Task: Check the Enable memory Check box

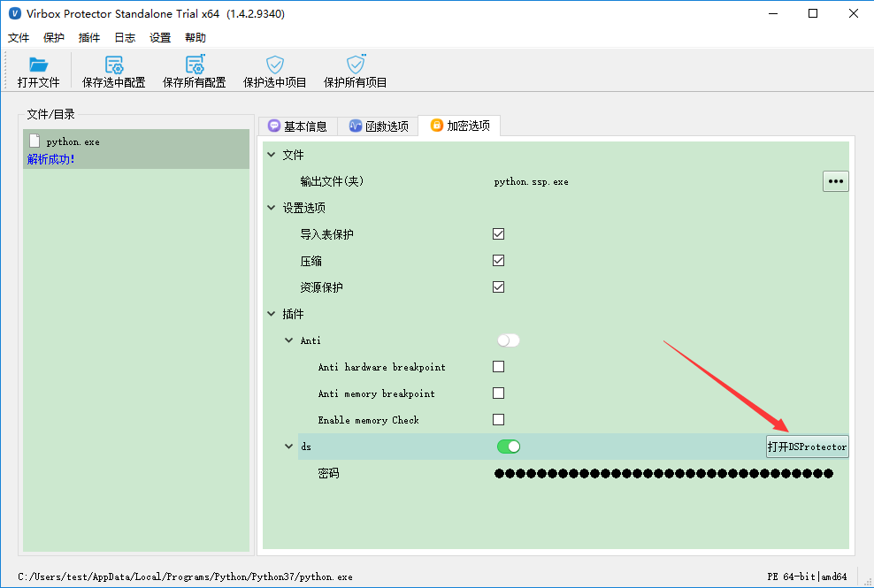Action: click(x=498, y=420)
